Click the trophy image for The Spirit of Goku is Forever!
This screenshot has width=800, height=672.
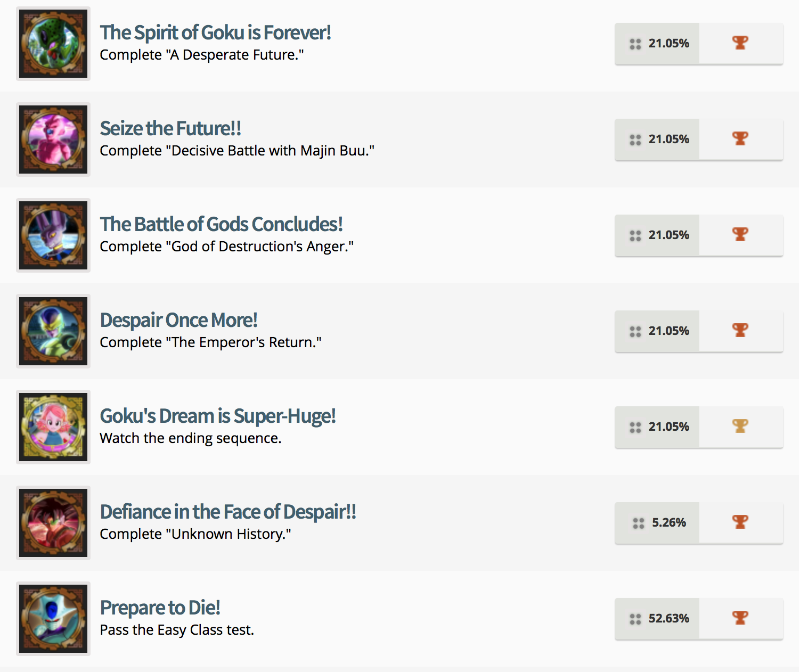pyautogui.click(x=53, y=44)
